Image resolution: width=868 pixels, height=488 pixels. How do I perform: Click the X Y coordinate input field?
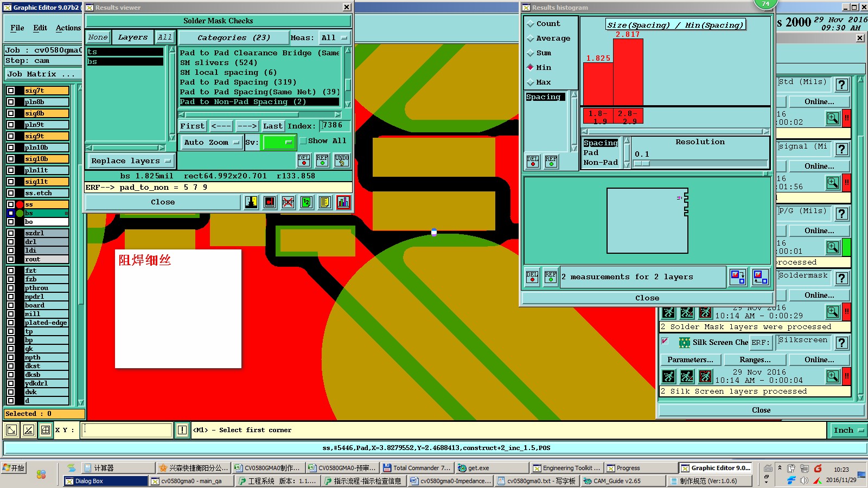[127, 430]
